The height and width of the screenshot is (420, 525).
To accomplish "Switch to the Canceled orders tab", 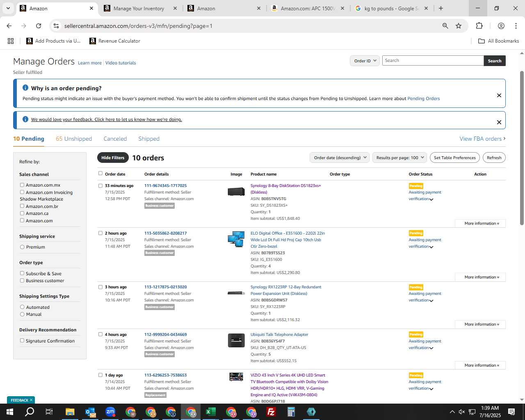I will 115,139.
